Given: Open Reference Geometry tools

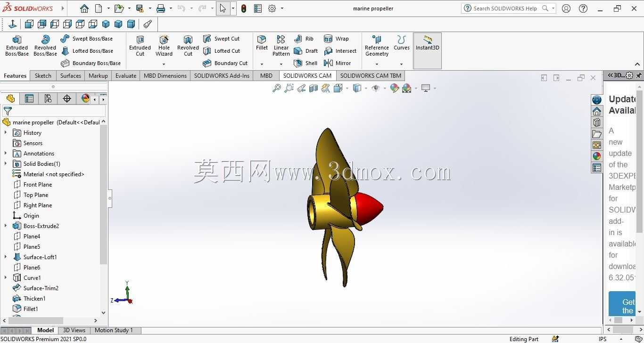Looking at the screenshot, I should coord(377,46).
